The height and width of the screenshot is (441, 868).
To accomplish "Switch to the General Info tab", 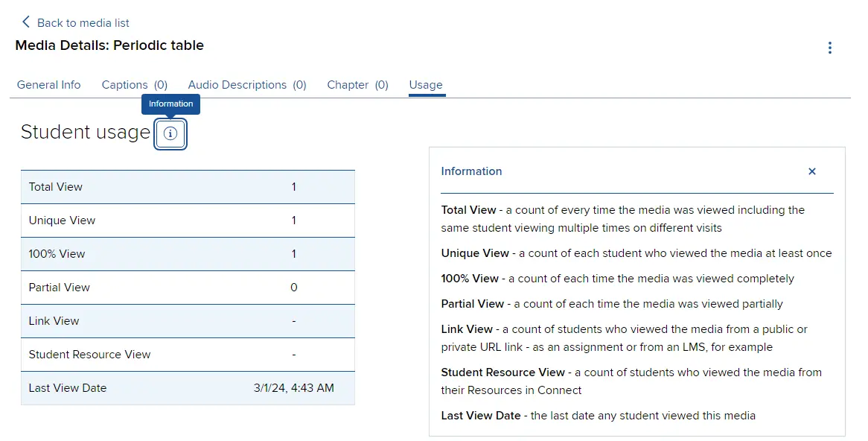I will coord(48,85).
